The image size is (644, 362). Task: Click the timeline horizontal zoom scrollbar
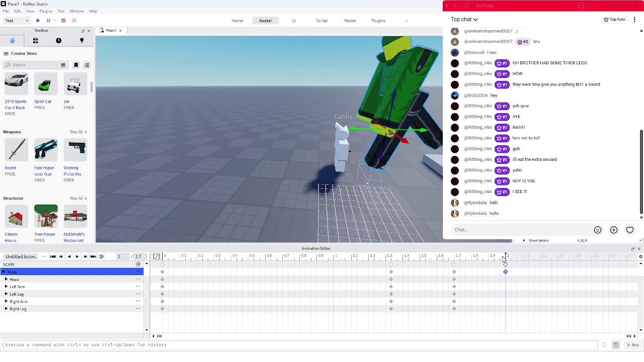click(394, 336)
